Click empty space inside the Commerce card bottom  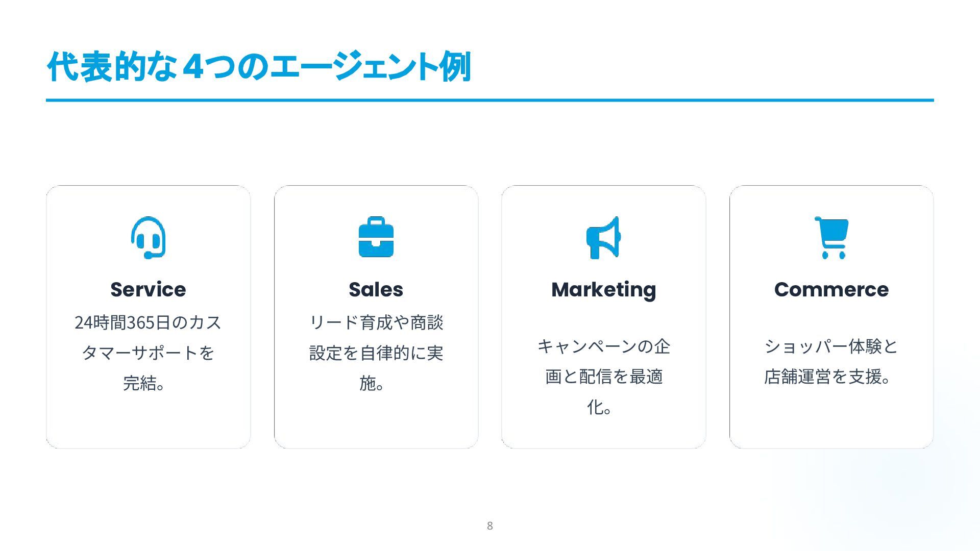click(x=831, y=418)
